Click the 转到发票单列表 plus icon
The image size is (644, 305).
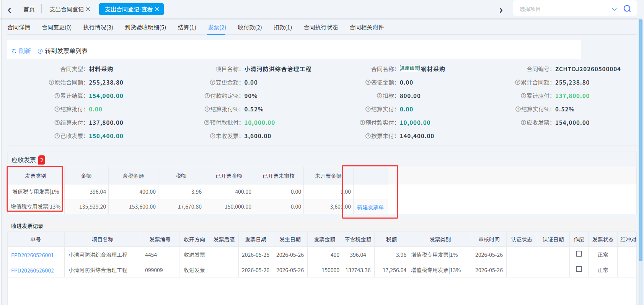point(40,51)
